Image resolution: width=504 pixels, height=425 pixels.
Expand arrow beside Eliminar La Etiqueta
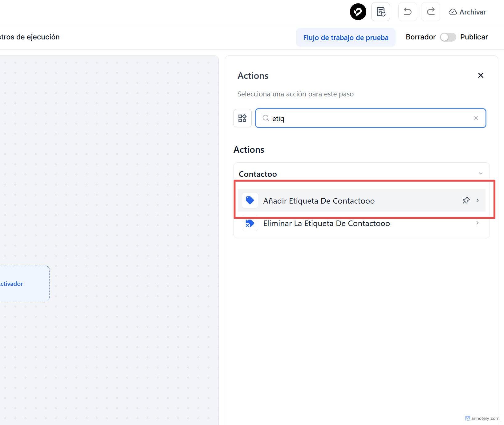pos(478,223)
